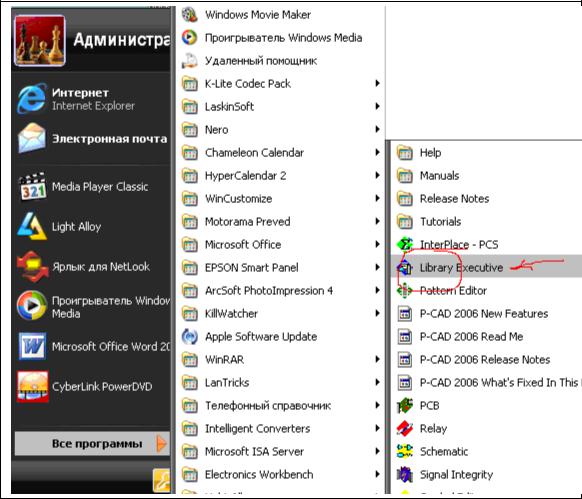
Task: Open the Schematic application icon
Action: 405,451
